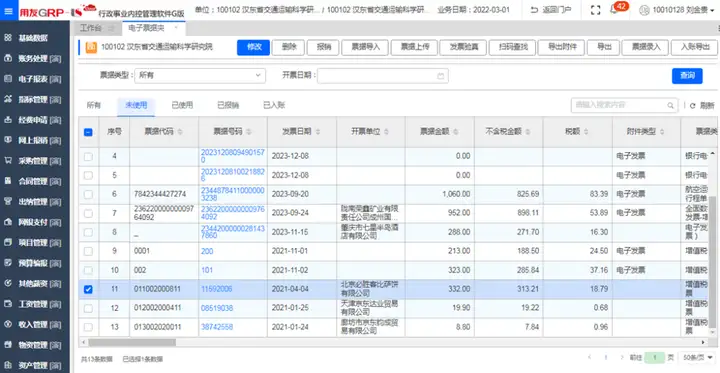This screenshot has height=373, width=720.
Task: Click the horizontal scrollbar under the table
Action: tap(132, 342)
